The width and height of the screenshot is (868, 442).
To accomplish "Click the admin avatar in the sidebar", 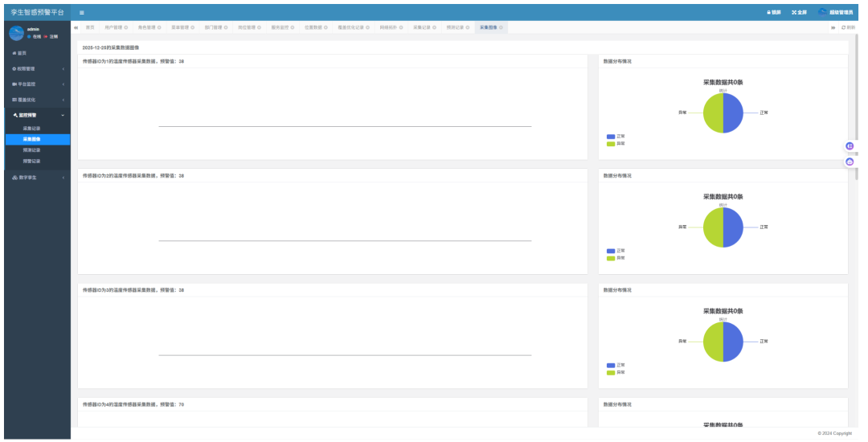I will click(x=17, y=33).
